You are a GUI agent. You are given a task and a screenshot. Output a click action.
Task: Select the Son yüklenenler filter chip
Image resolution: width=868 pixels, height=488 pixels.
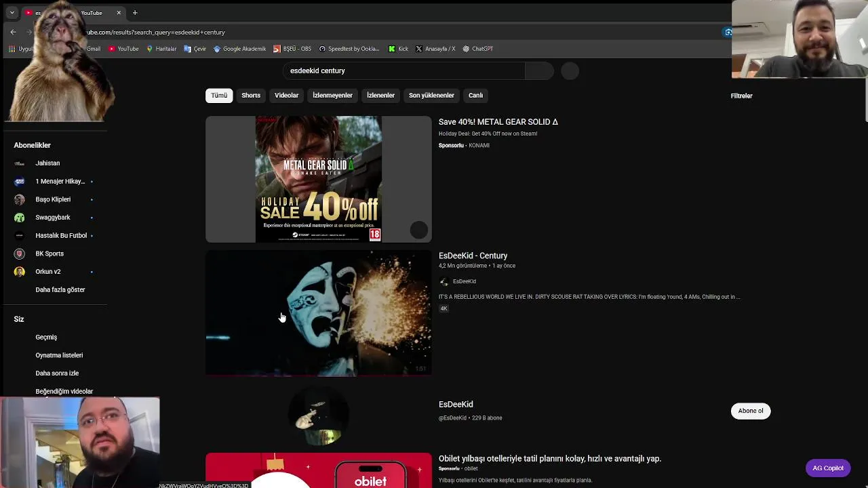431,96
